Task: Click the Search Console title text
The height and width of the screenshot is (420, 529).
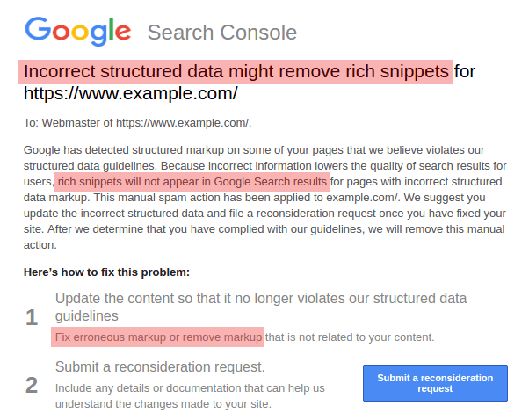Action: tap(221, 33)
